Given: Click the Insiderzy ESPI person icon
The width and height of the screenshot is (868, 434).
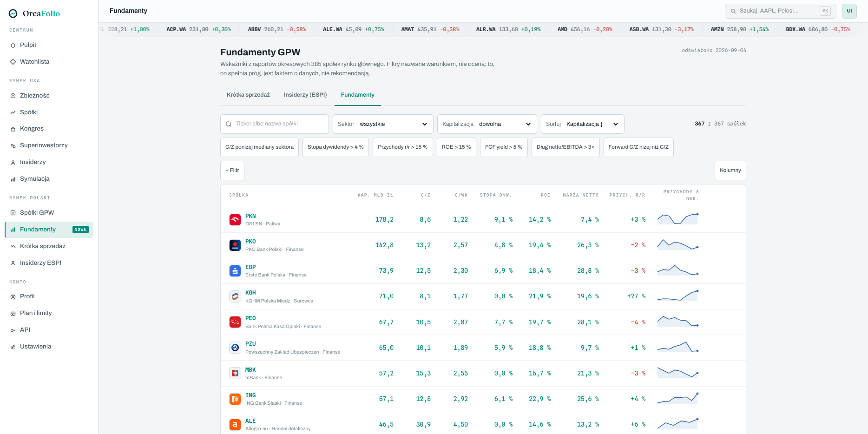Looking at the screenshot, I should point(13,263).
